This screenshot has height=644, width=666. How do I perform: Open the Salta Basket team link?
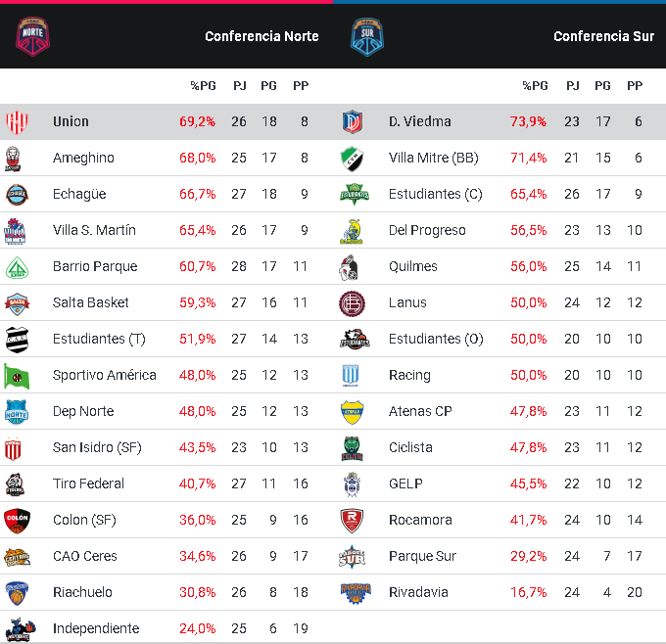91,303
